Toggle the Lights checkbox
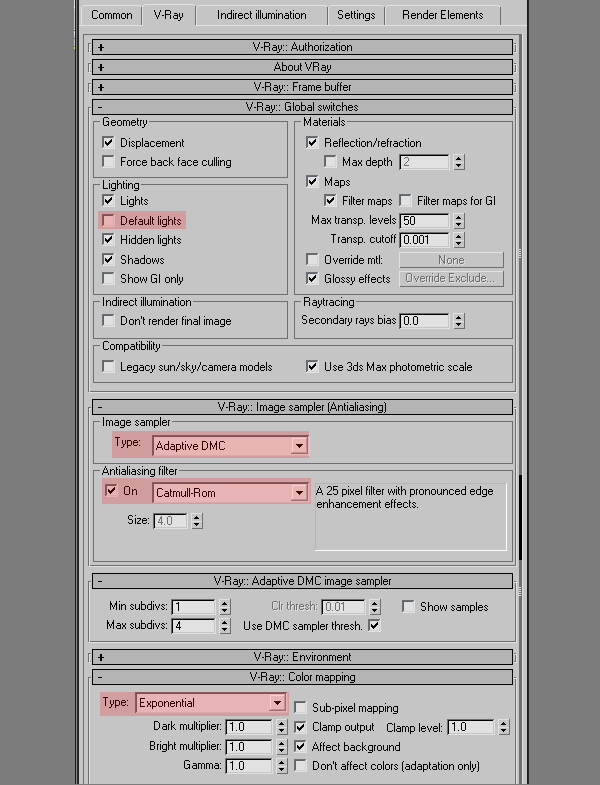Viewport: 600px width, 785px height. pos(108,201)
